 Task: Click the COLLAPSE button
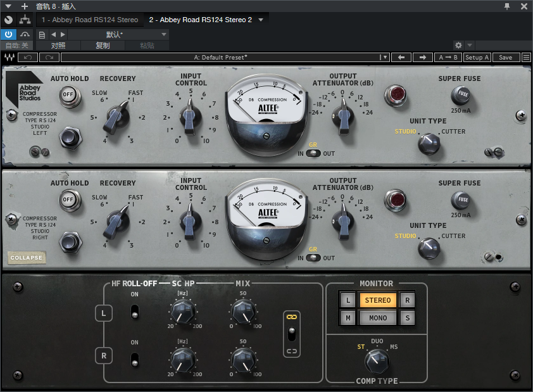[x=27, y=258]
